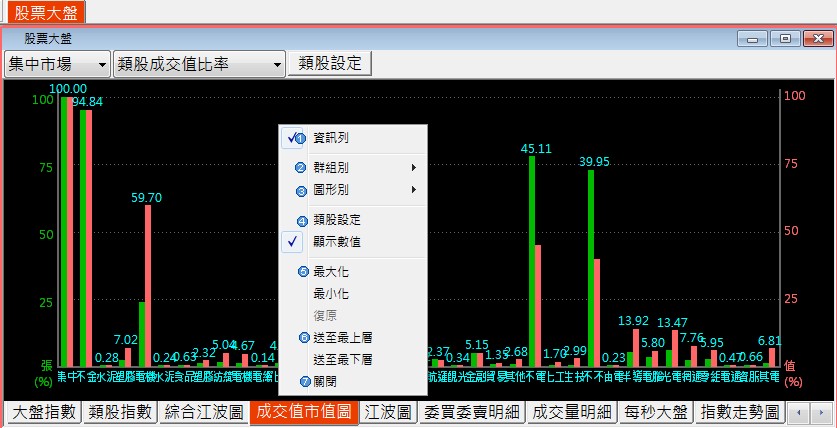Click numbered icon 5 beside 最大化
837x428 pixels.
302,271
